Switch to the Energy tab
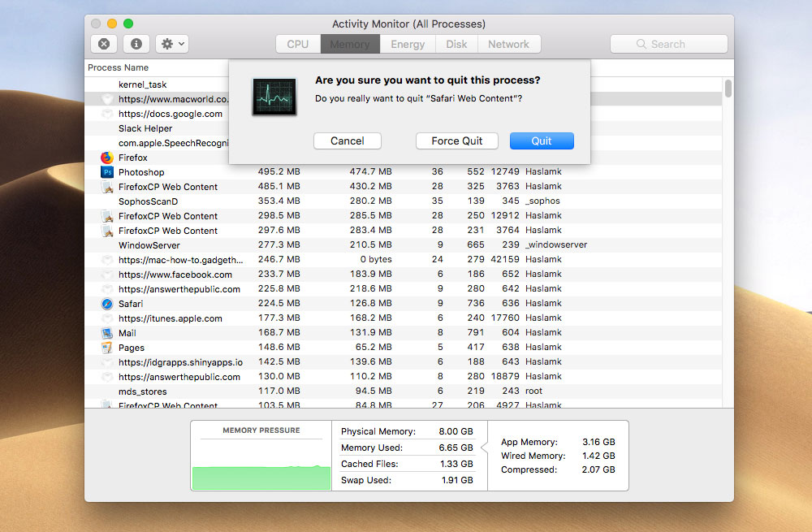 (408, 44)
